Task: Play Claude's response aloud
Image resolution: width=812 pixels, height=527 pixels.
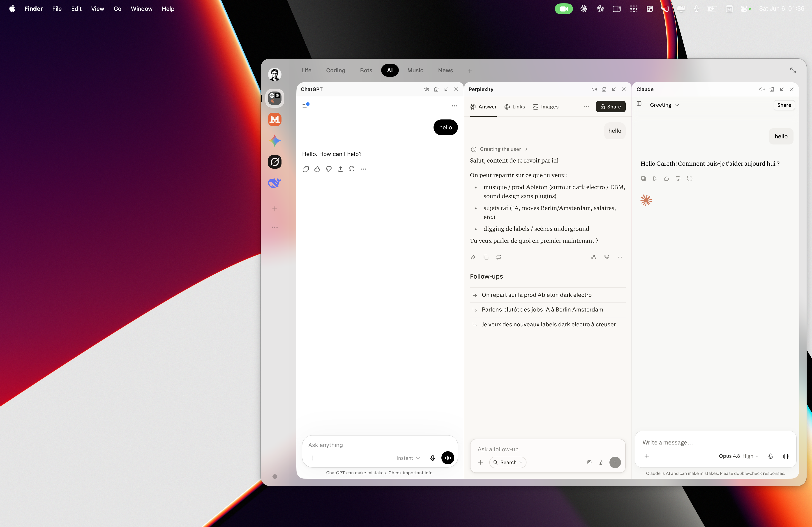Action: 655,178
